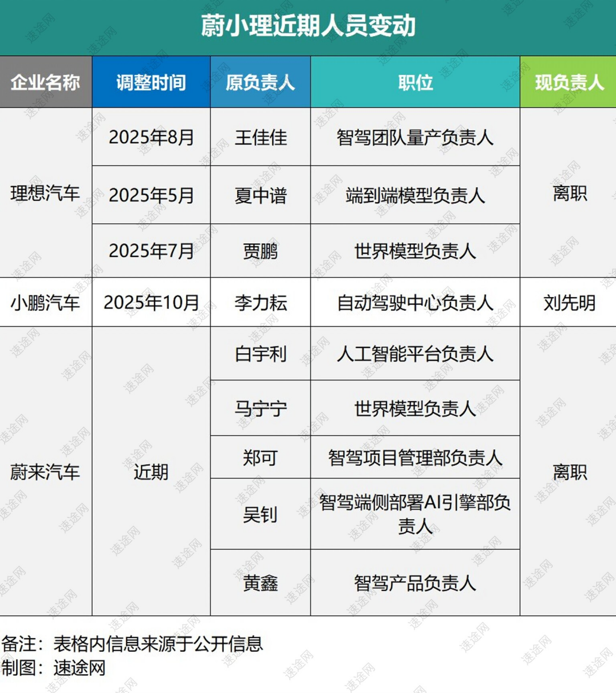The image size is (616, 693).
Task: Click the 蔚来汽车 company cell
Action: click(x=46, y=472)
